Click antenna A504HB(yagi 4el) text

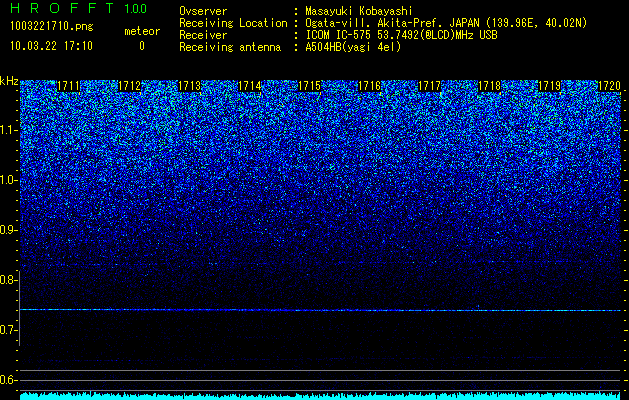click(353, 47)
